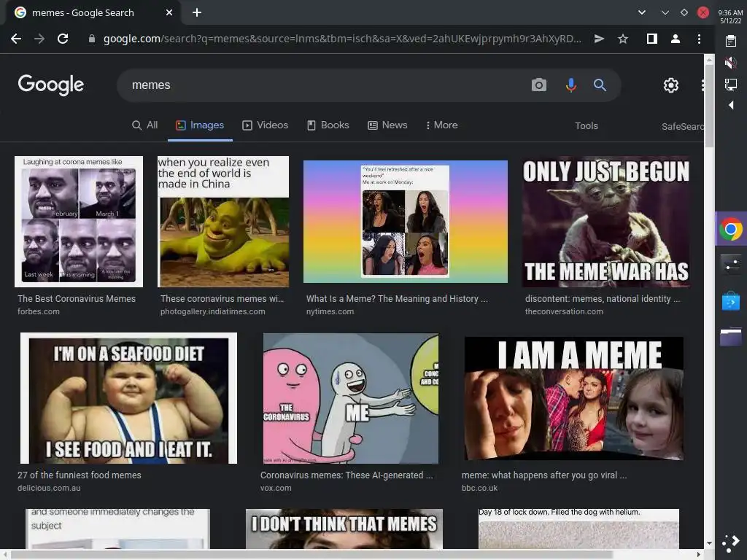Bookmark this page with star icon
Screen dimensions: 747x560
pos(623,39)
